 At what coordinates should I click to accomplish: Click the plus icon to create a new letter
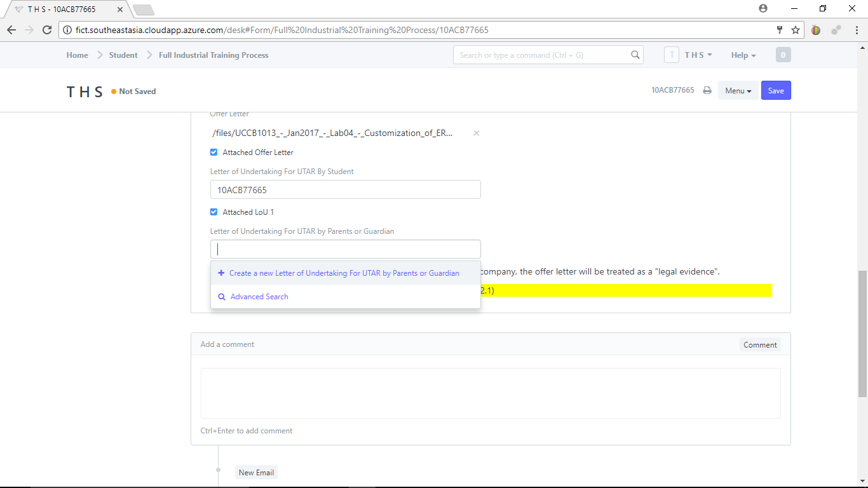click(x=221, y=273)
